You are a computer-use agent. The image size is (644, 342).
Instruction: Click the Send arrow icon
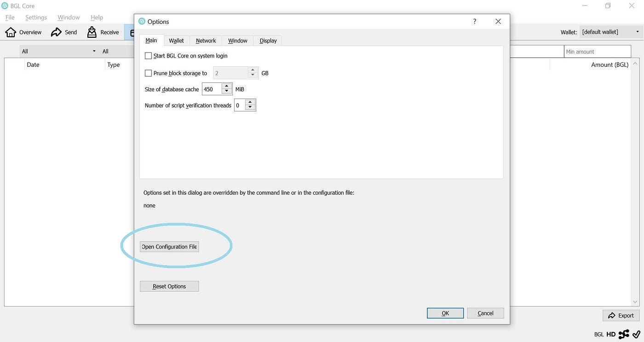click(56, 32)
